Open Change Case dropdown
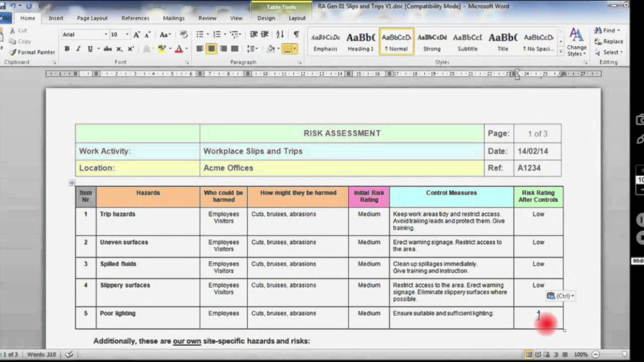 click(165, 35)
